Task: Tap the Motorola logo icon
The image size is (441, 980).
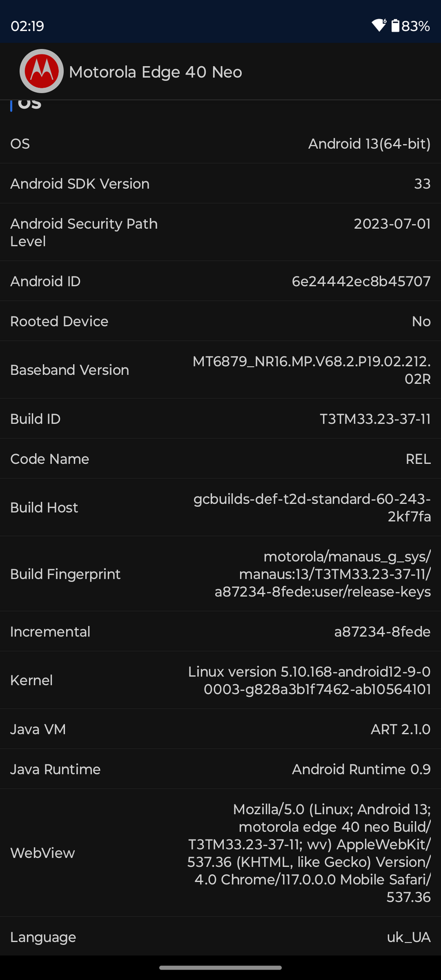Action: (x=42, y=71)
